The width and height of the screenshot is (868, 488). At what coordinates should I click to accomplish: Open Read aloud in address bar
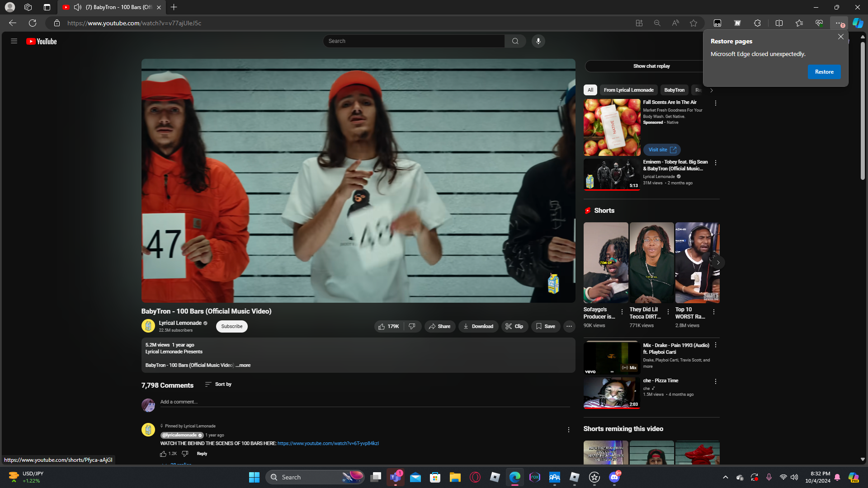click(x=675, y=23)
